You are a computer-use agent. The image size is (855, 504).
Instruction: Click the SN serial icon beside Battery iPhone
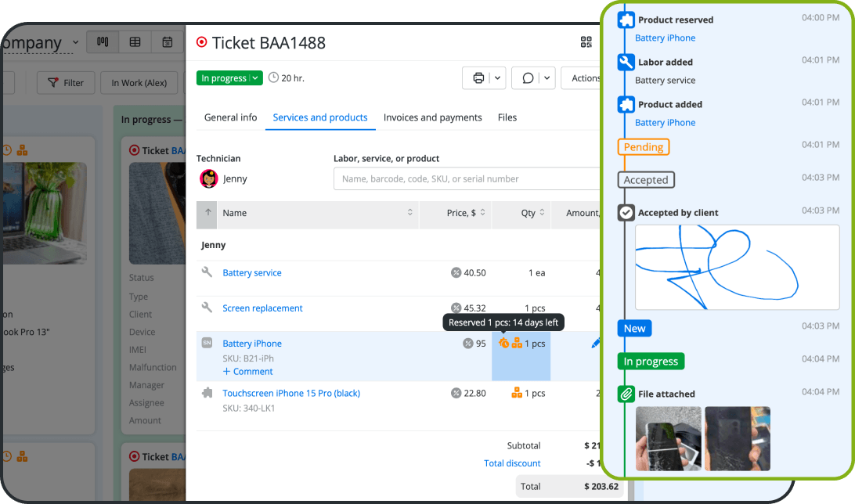coord(207,343)
